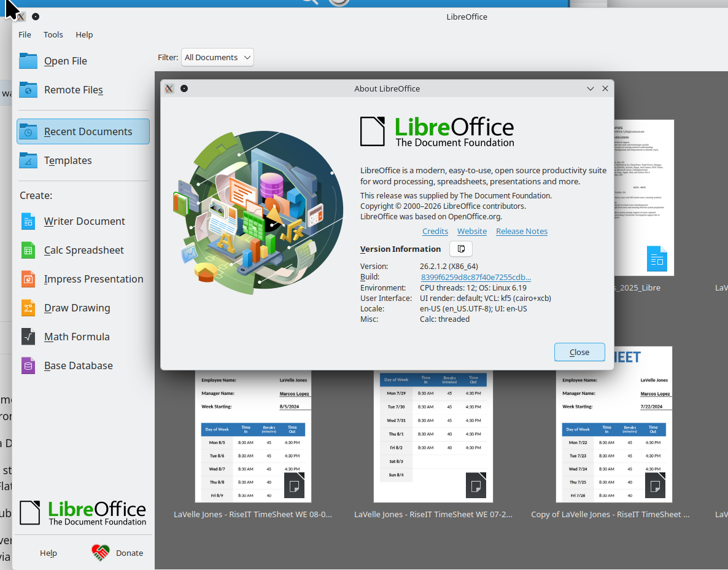Open the Release Notes link
Image resolution: width=728 pixels, height=570 pixels.
tap(521, 231)
